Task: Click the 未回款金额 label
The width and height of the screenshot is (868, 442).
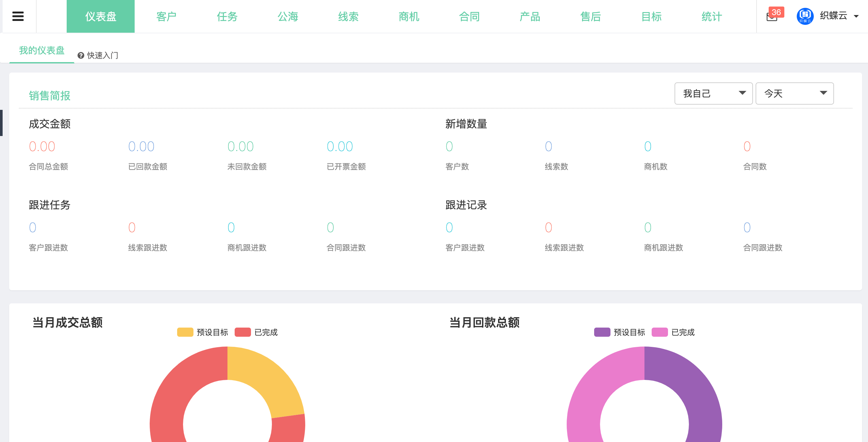Action: pos(247,166)
